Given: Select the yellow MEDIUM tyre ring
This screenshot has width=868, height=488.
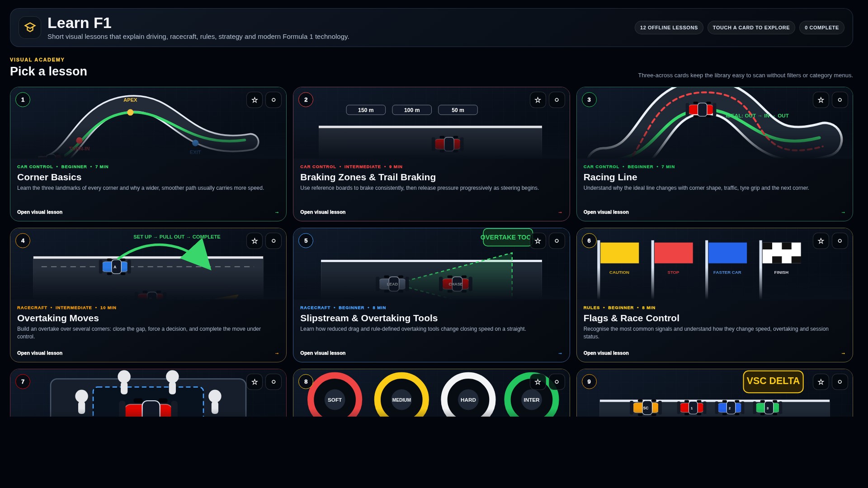Looking at the screenshot, I should click(x=401, y=394).
